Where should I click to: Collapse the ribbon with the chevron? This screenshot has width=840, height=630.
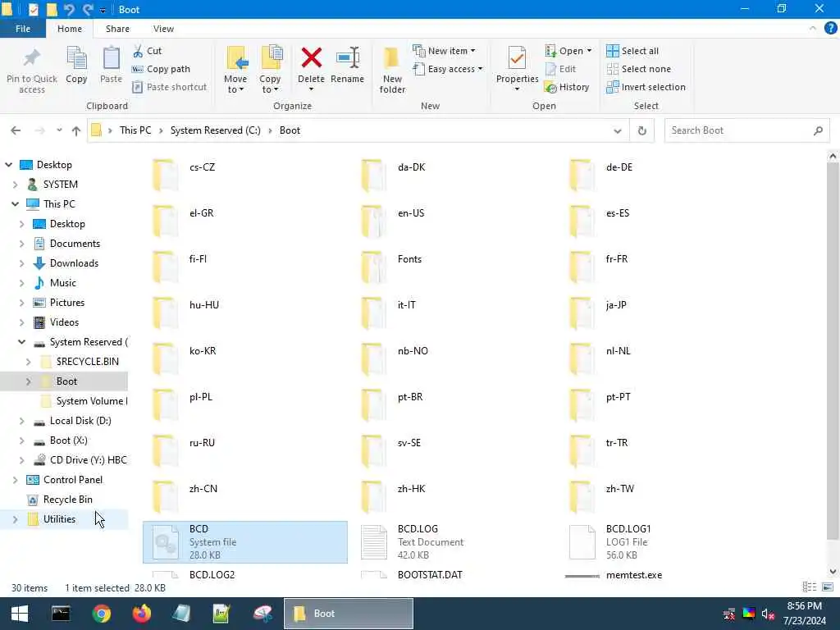point(813,29)
